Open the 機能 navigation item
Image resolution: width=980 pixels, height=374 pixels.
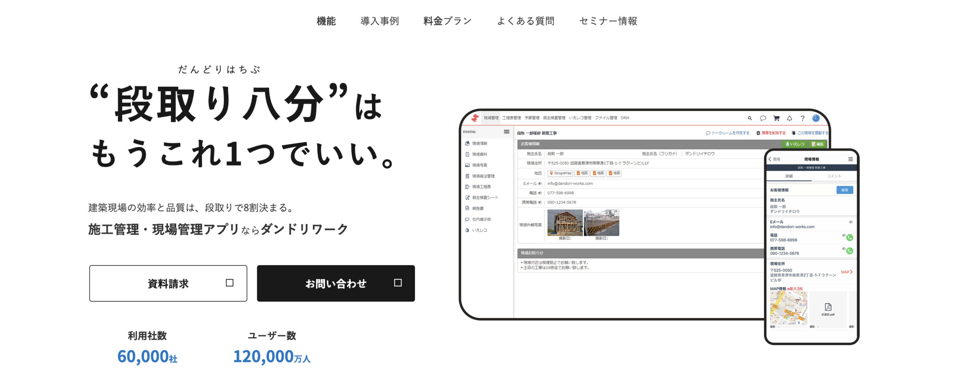point(326,21)
